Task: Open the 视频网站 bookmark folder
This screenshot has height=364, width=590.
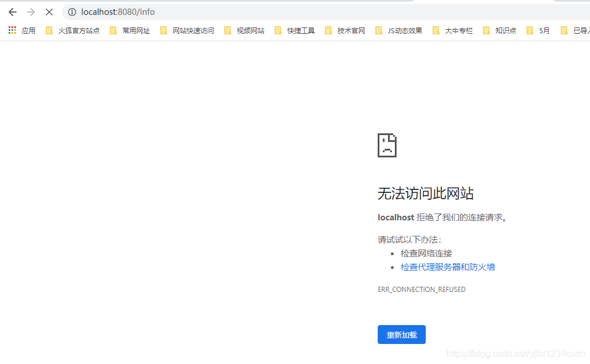Action: tap(244, 30)
